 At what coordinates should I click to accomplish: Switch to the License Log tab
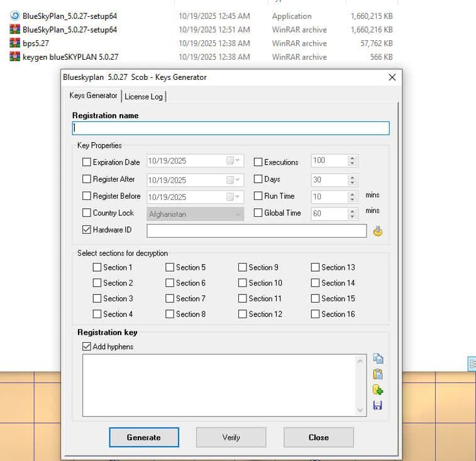click(143, 96)
